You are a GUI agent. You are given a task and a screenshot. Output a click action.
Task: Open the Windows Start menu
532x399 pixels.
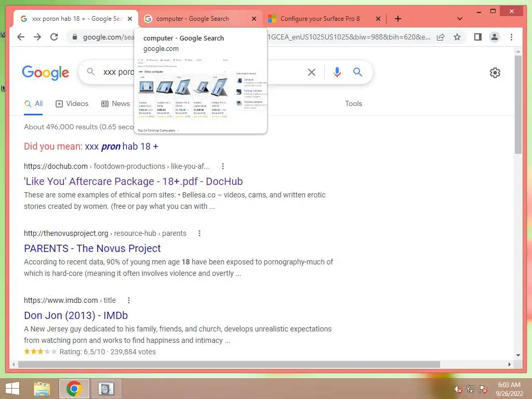12,389
